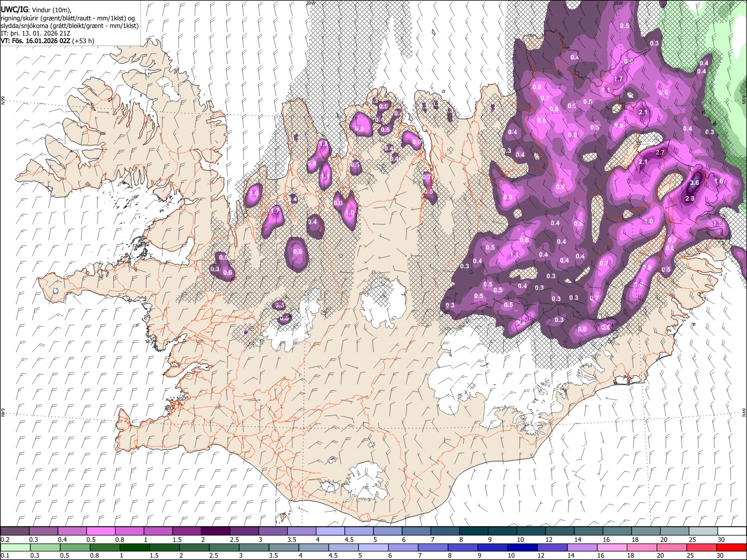Click the "2.8" precipitation value on the map

(690, 199)
